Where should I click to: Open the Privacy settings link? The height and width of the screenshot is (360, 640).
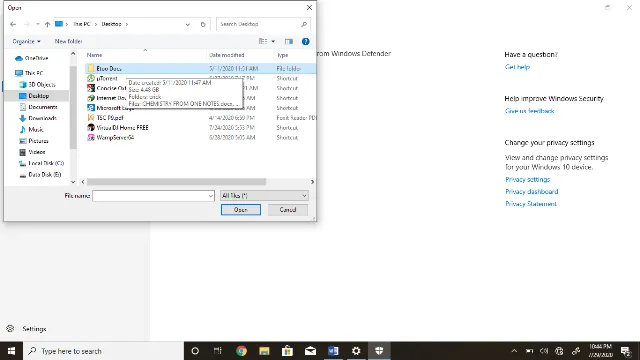pos(527,180)
